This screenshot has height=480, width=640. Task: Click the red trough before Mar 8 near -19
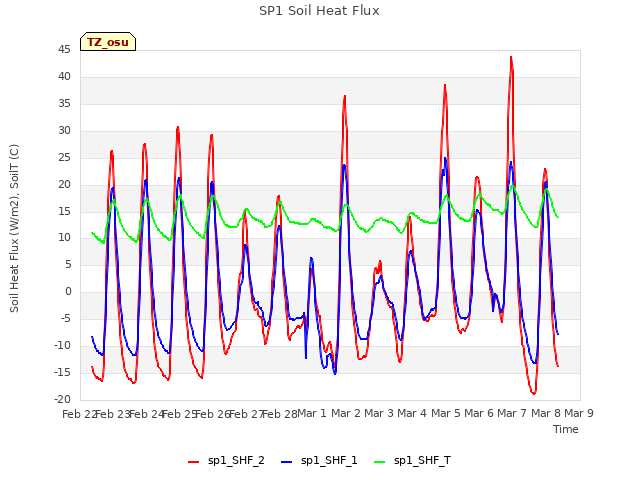[533, 393]
